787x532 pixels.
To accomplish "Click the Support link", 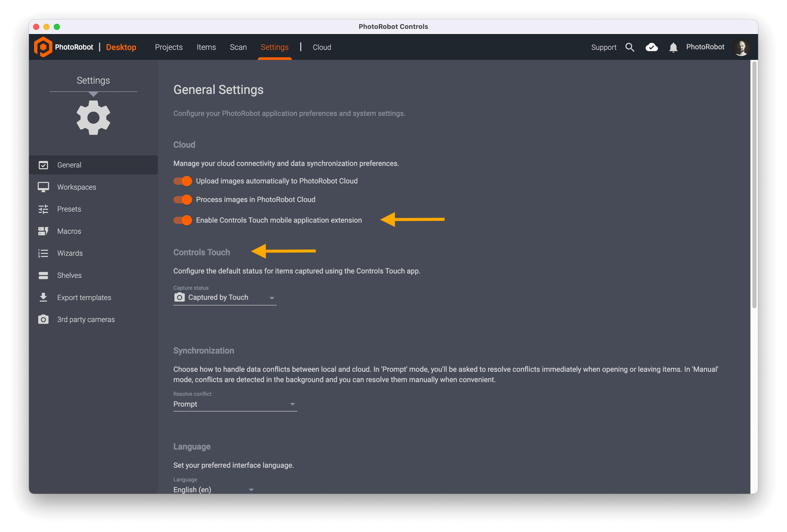I will coord(603,47).
